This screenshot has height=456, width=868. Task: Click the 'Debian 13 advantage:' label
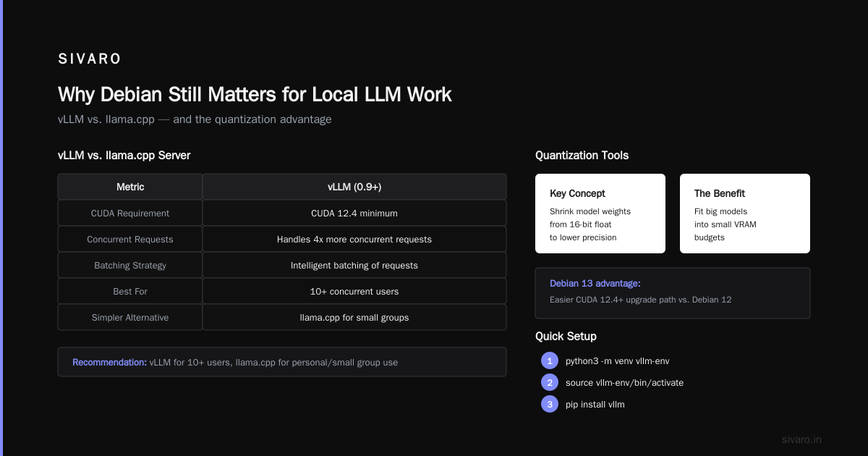pyautogui.click(x=595, y=284)
